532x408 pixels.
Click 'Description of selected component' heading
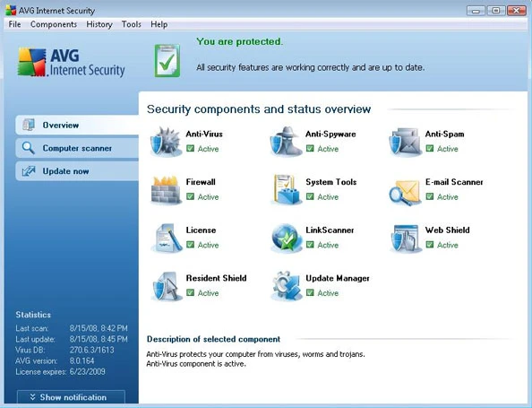[x=213, y=339]
